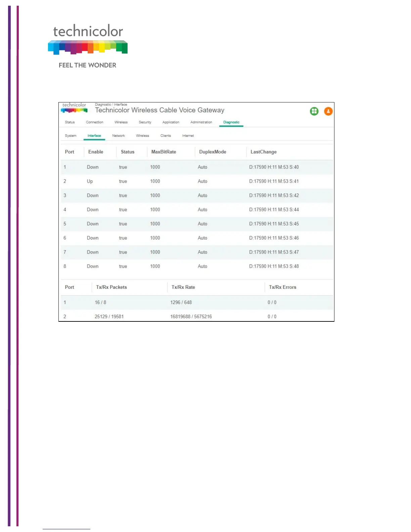Click LastChange 'D:17590 H:11 M:53 S:47'
The height and width of the screenshot is (532, 411).
pos(274,252)
